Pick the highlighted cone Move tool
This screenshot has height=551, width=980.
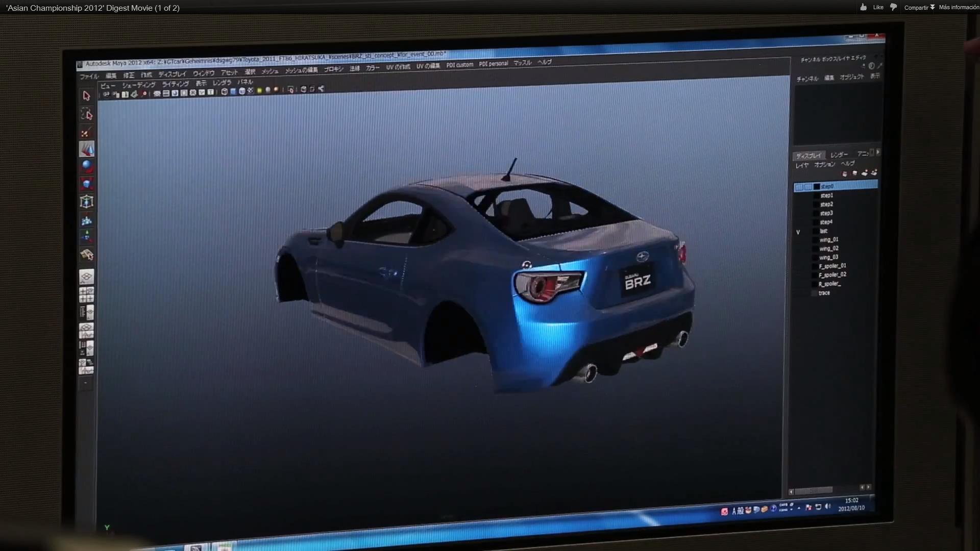point(87,149)
